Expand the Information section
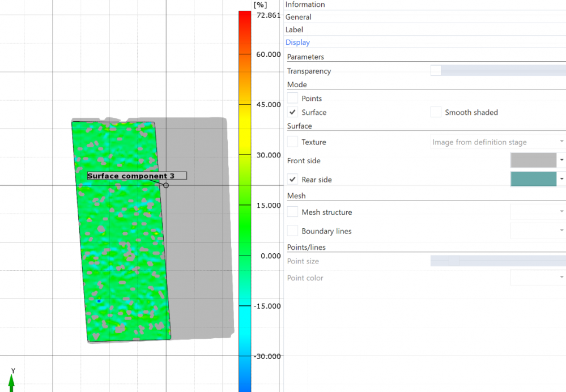 pos(305,5)
